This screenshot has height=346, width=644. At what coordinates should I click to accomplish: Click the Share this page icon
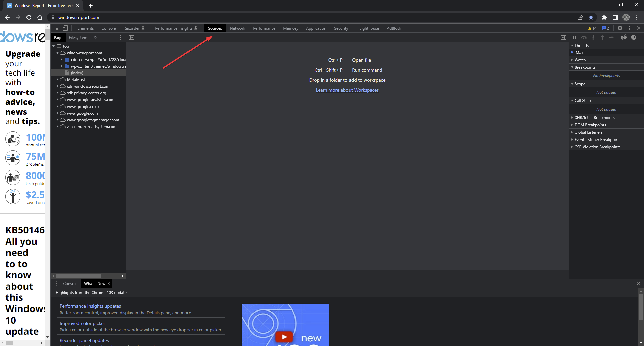580,17
